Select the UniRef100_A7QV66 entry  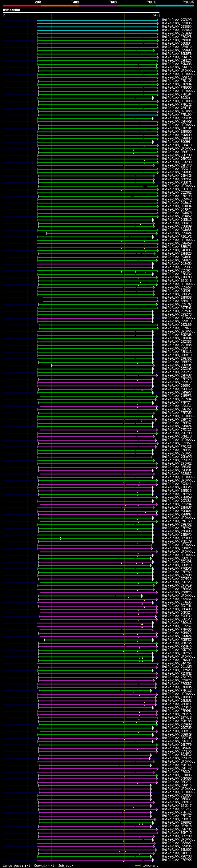(x=177, y=860)
